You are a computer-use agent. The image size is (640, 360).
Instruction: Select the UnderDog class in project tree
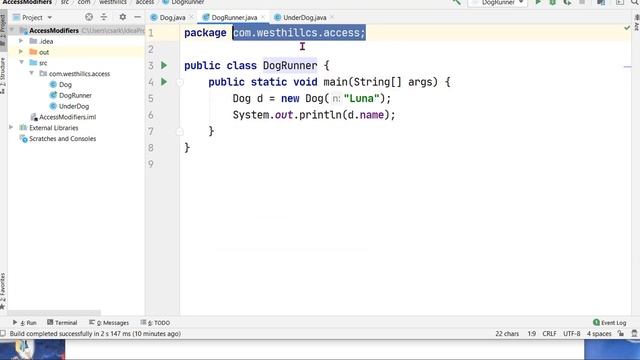pos(73,106)
